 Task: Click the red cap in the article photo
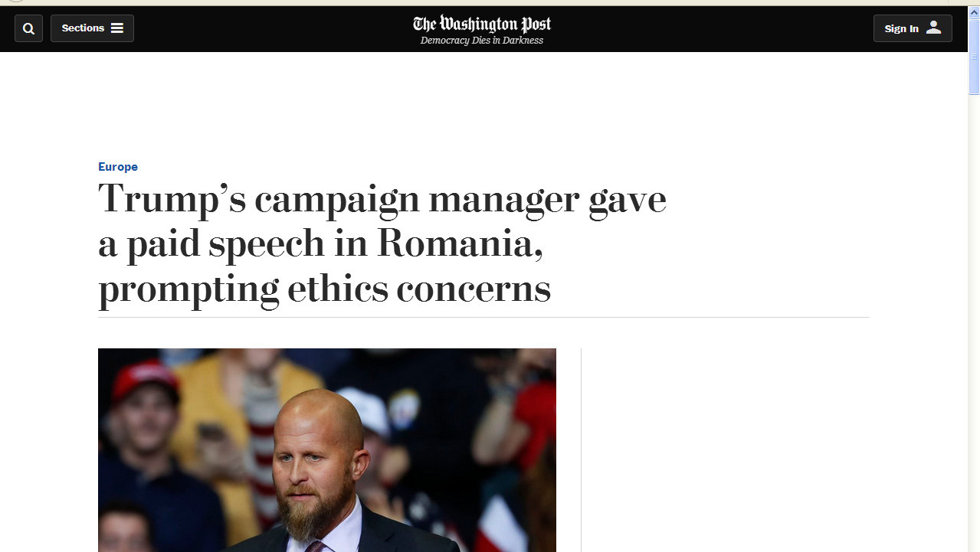click(x=146, y=377)
